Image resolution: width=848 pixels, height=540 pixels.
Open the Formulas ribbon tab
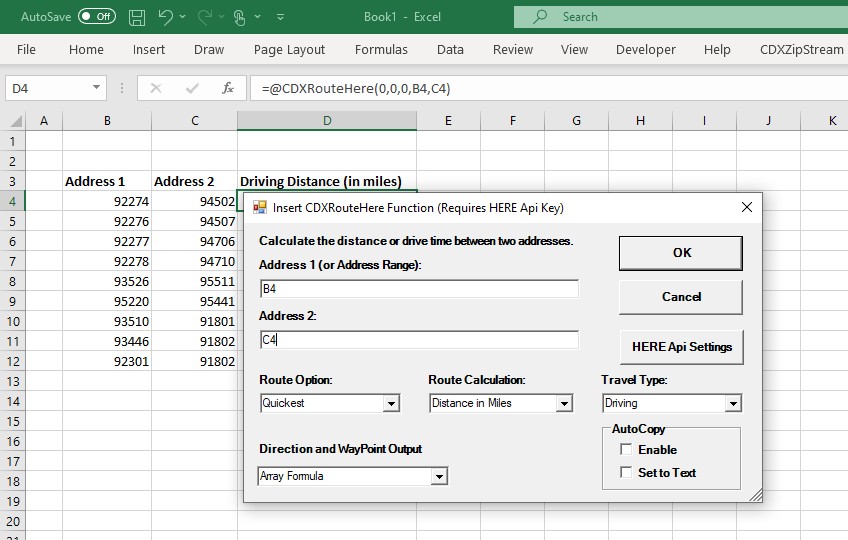(x=381, y=50)
